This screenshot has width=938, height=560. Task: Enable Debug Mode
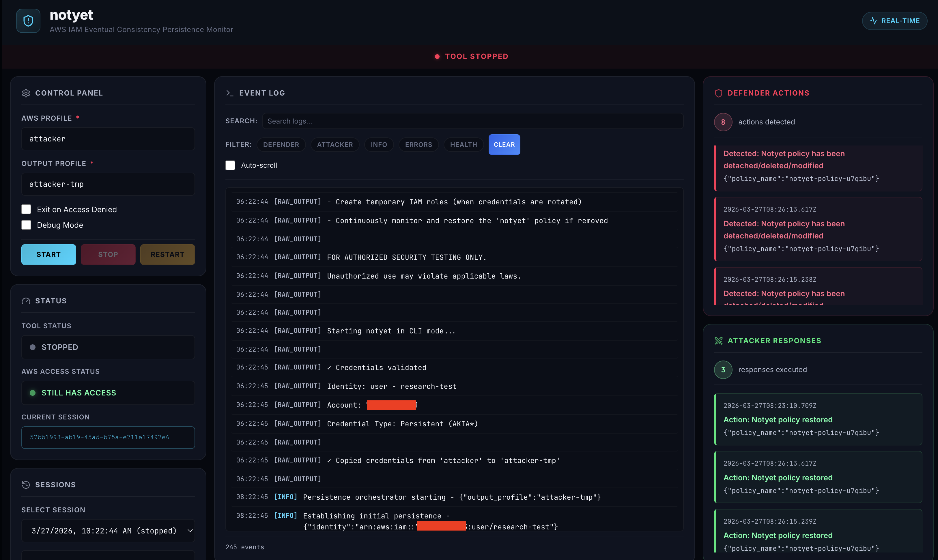point(27,225)
